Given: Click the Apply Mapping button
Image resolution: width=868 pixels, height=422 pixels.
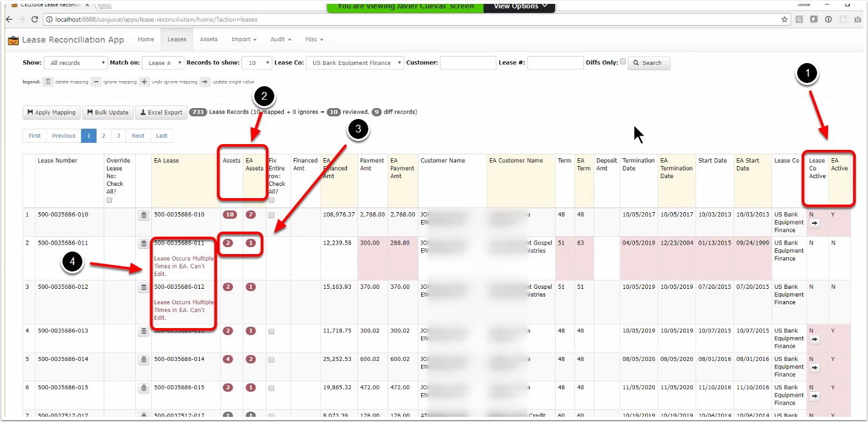Looking at the screenshot, I should (x=52, y=113).
